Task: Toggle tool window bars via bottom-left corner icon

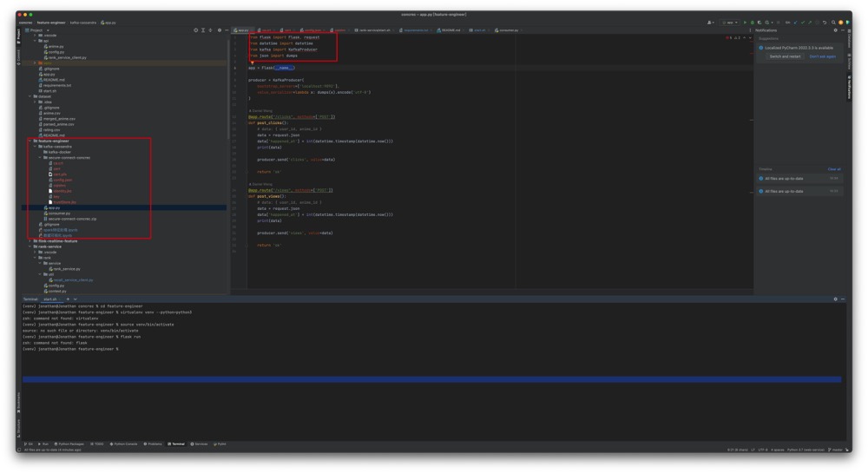Action: tap(19, 450)
